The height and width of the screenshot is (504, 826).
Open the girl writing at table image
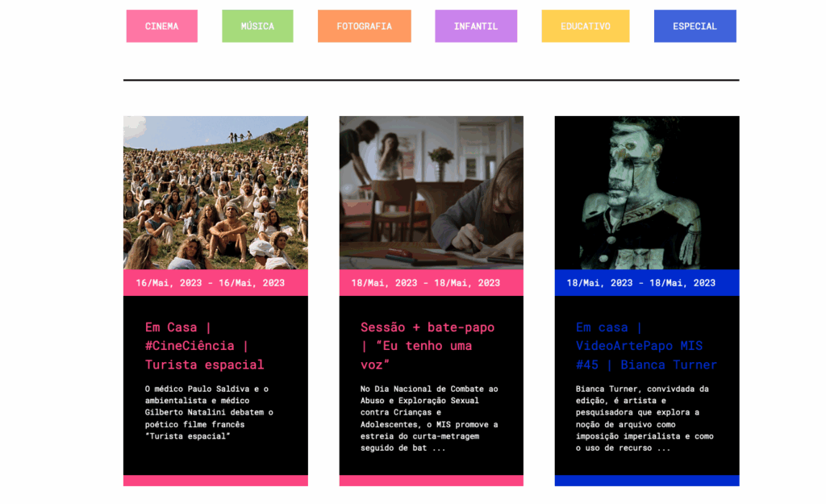point(432,193)
